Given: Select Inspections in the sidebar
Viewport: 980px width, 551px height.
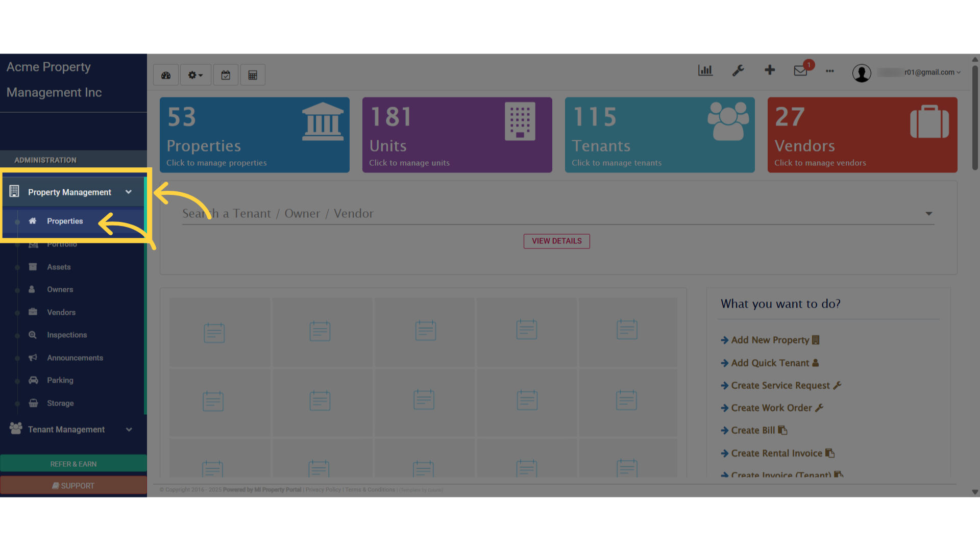Looking at the screenshot, I should point(67,335).
